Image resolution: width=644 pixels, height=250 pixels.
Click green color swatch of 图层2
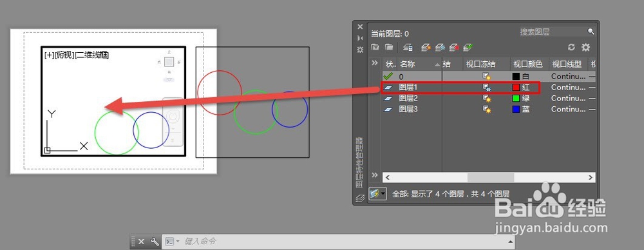[516, 99]
